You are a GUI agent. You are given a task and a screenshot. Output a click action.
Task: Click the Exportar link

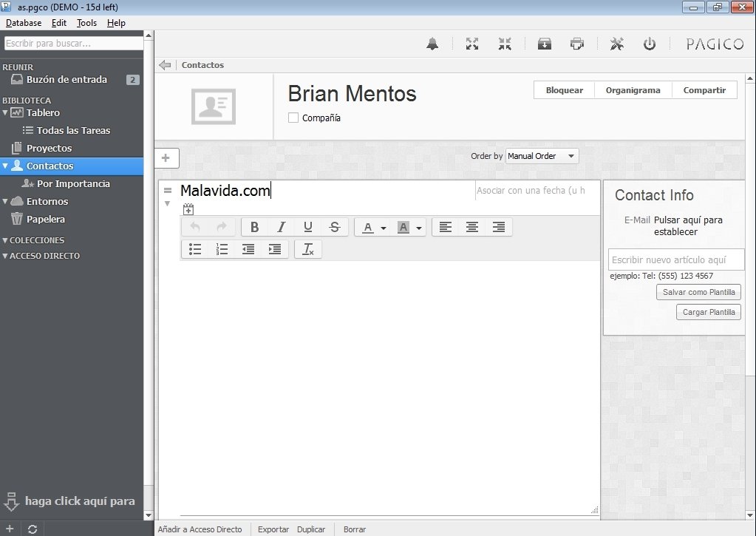(273, 529)
